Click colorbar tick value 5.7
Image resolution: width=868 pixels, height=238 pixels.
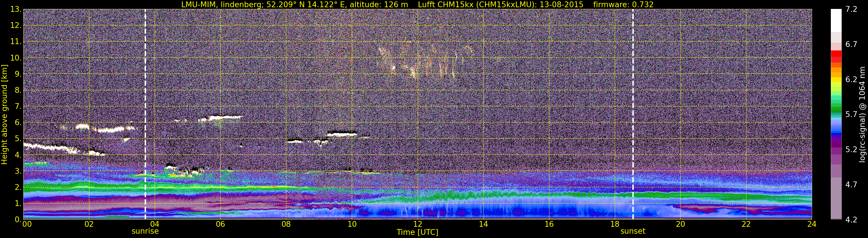point(851,115)
